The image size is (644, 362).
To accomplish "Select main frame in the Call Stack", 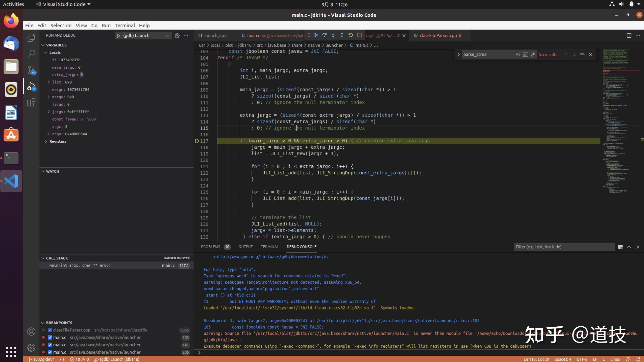I will coord(80,265).
